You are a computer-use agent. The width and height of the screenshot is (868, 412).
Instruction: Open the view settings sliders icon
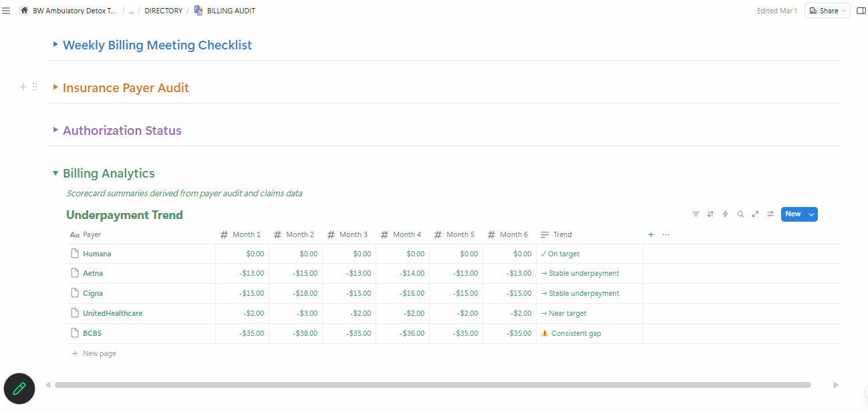tap(770, 214)
